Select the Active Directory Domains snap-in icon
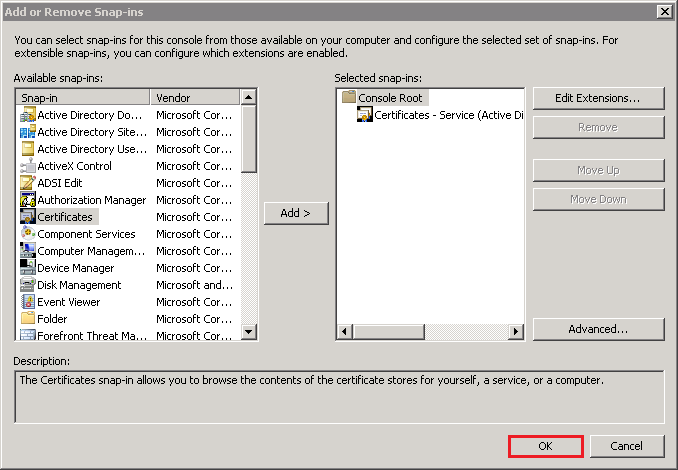This screenshot has width=678, height=470. tap(28, 115)
